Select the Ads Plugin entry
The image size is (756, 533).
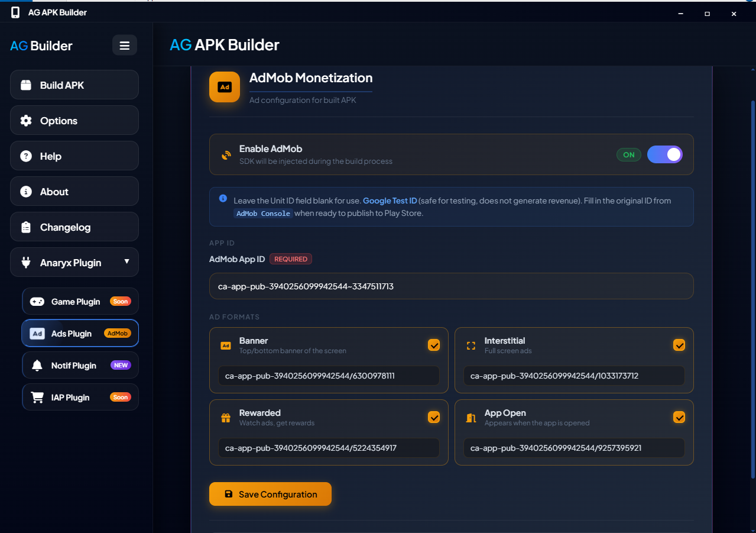click(80, 334)
